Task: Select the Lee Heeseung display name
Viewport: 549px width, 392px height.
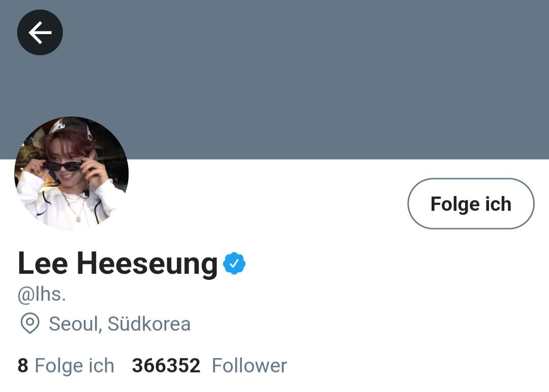Action: click(x=117, y=264)
